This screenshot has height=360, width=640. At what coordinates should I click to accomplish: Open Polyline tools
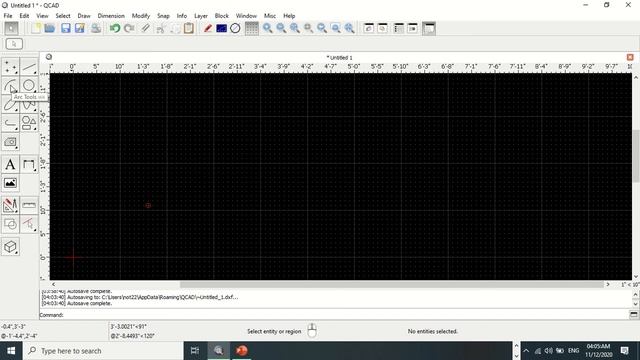[x=10, y=123]
